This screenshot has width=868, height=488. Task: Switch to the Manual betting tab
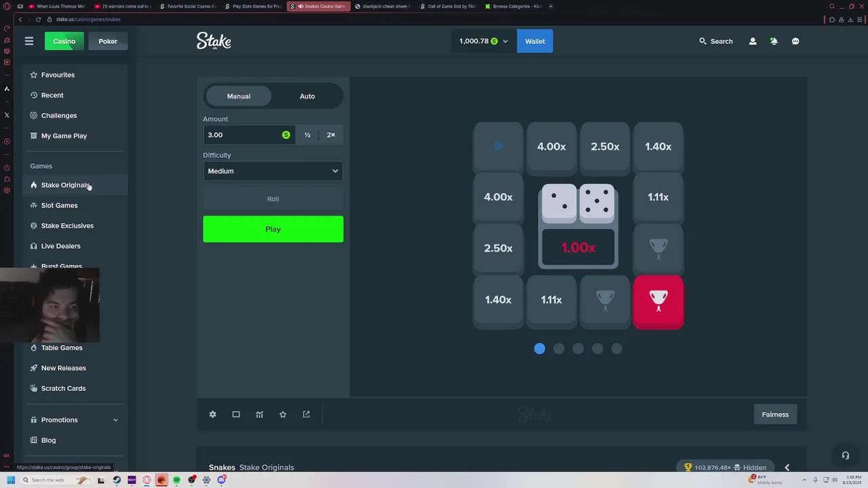239,96
